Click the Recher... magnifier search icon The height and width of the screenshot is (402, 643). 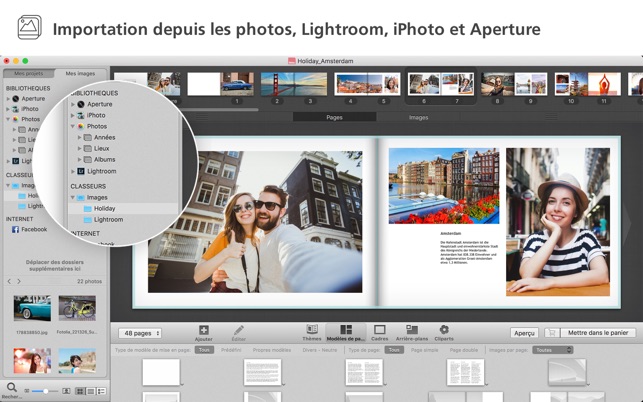coord(12,387)
